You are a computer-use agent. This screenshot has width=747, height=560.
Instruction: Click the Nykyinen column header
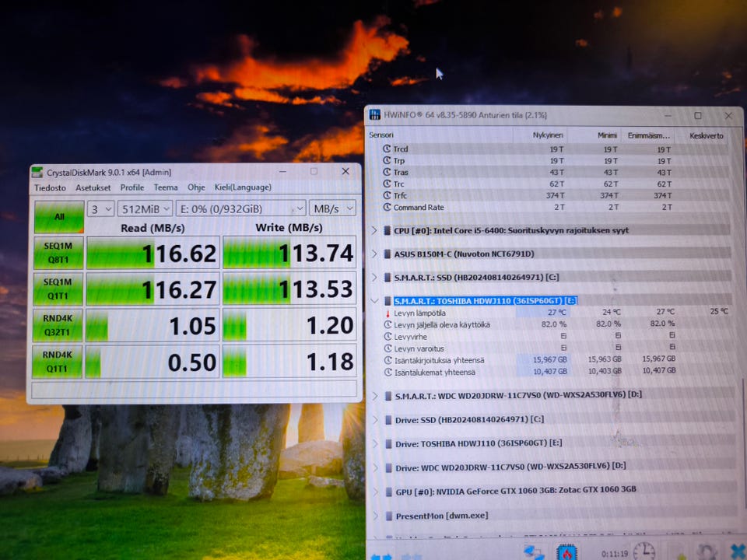pyautogui.click(x=548, y=135)
